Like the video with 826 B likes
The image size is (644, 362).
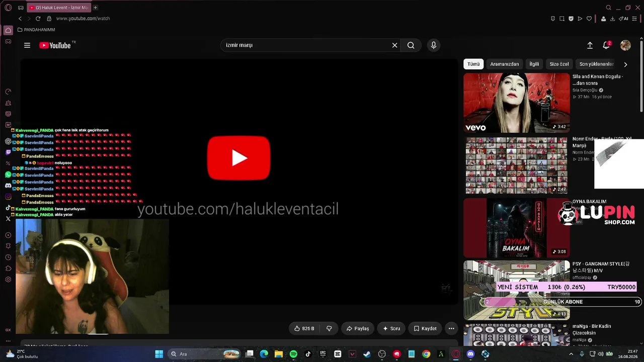304,328
